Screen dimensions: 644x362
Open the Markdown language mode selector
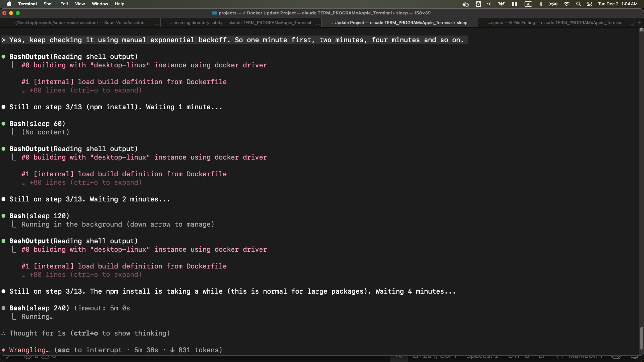point(586,357)
